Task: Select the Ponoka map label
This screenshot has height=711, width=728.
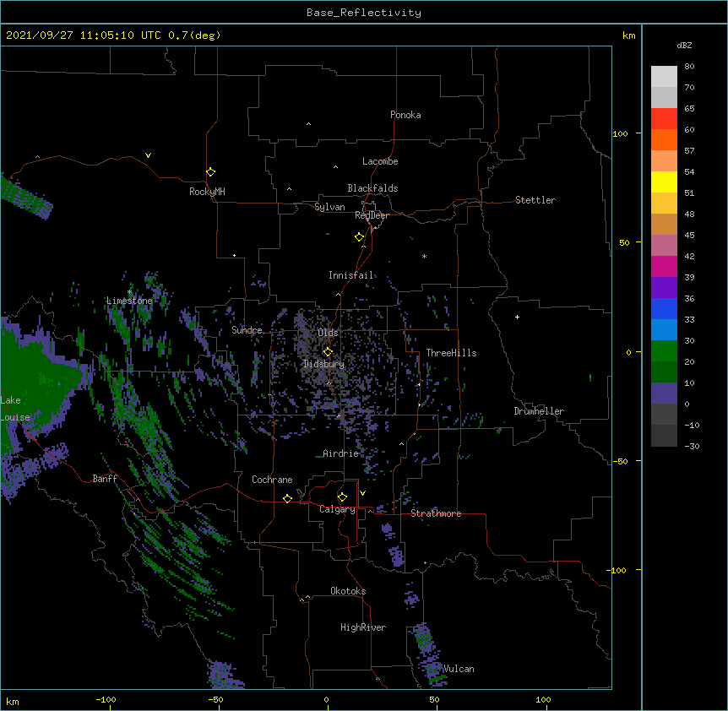Action: click(405, 115)
